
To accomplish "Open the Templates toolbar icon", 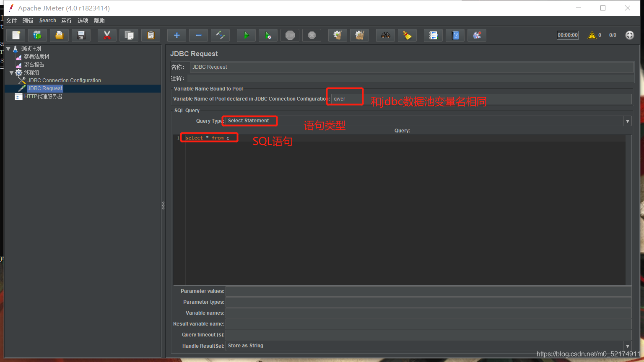I will (37, 35).
